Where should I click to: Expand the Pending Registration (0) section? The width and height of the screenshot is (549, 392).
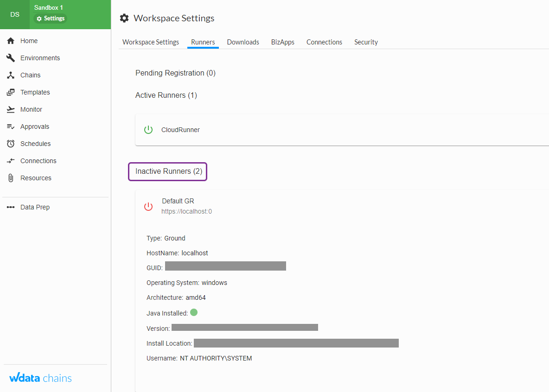click(x=175, y=73)
